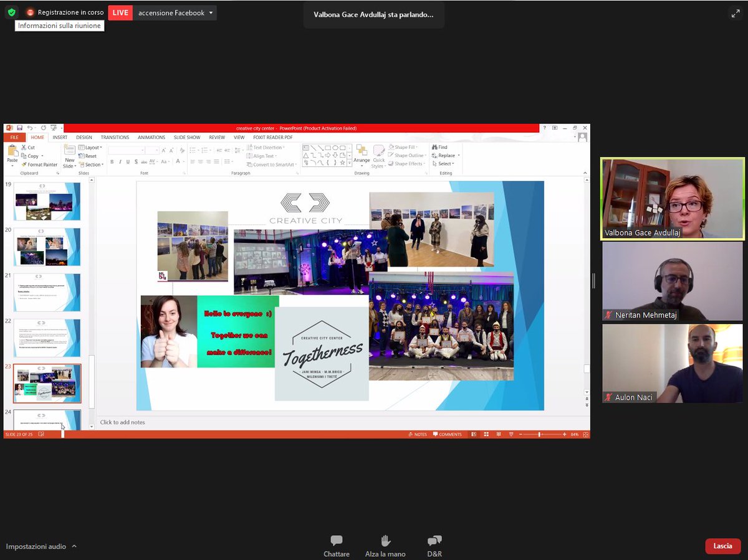The width and height of the screenshot is (748, 560).
Task: Click the Find binoculars button
Action: 439,148
